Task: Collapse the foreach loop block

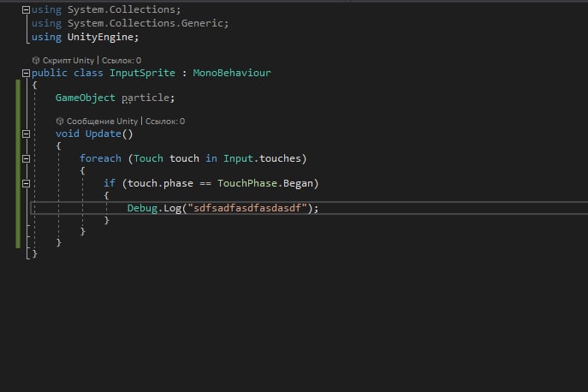Action: pyautogui.click(x=26, y=158)
